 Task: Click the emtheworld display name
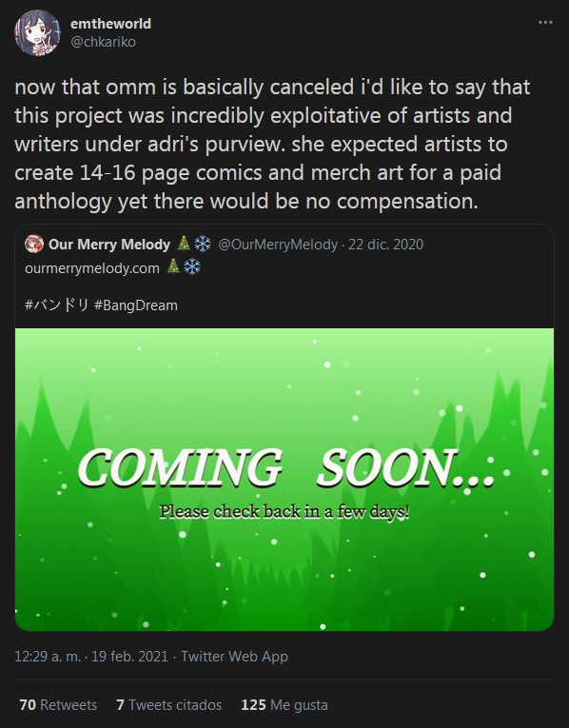point(110,24)
